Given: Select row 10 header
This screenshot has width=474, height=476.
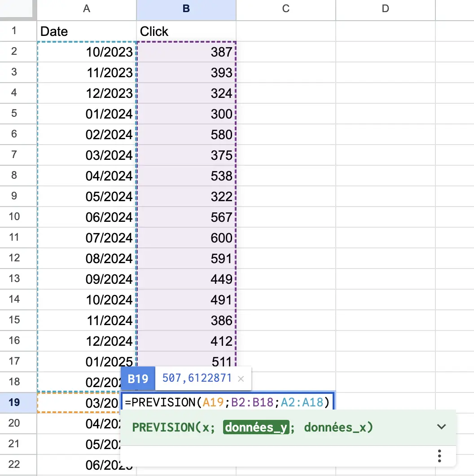Looking at the screenshot, I should (18, 217).
